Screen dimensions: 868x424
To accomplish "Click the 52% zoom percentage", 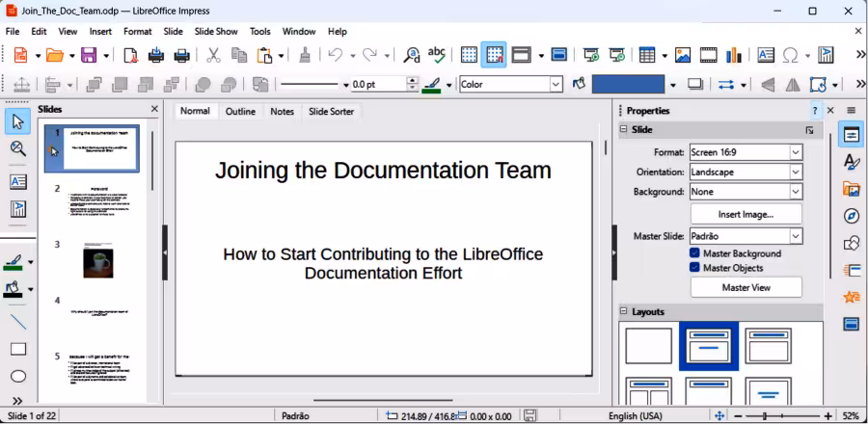I will point(851,415).
